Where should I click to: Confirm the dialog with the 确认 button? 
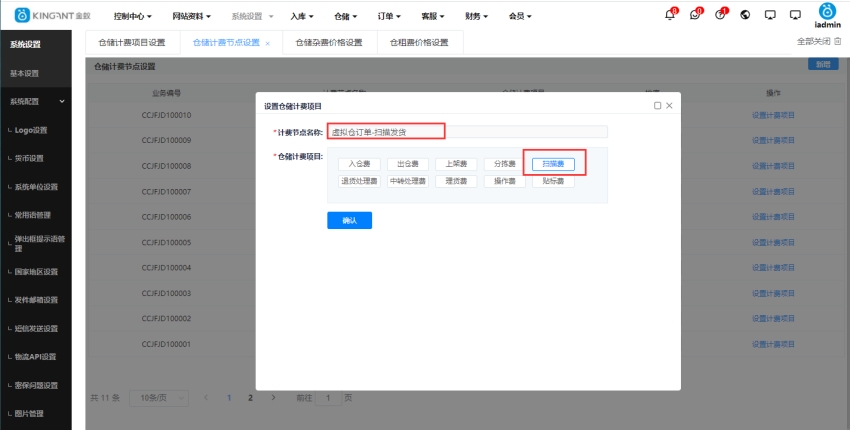click(x=350, y=220)
